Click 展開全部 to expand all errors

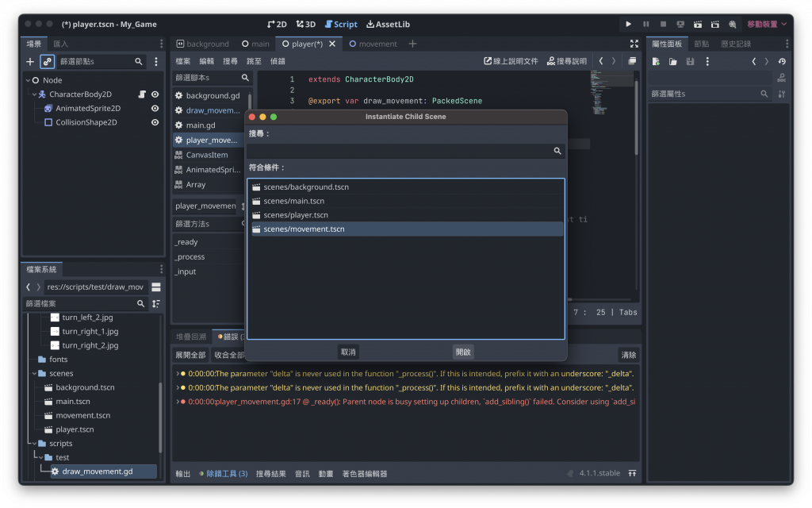point(190,355)
